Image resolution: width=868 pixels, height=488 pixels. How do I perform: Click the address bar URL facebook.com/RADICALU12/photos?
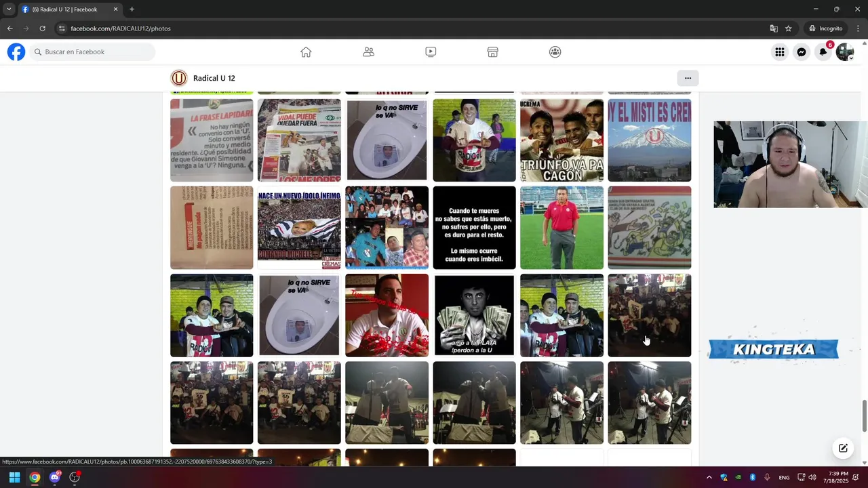pyautogui.click(x=121, y=28)
